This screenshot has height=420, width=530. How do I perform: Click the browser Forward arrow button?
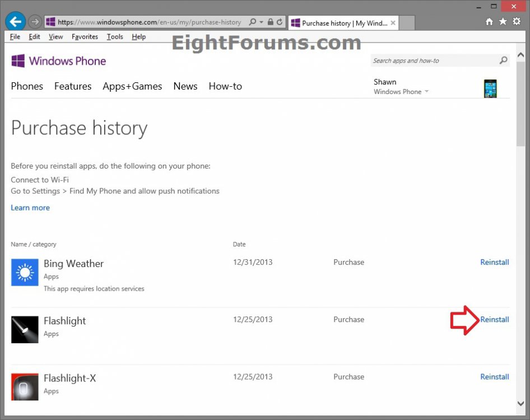pyautogui.click(x=35, y=22)
